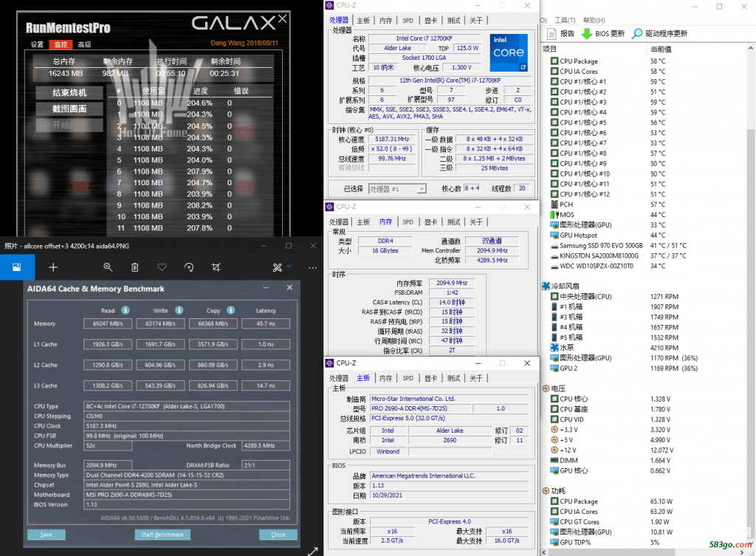
Task: Click the BIOS 更新 green arrow icon
Action: 587,34
